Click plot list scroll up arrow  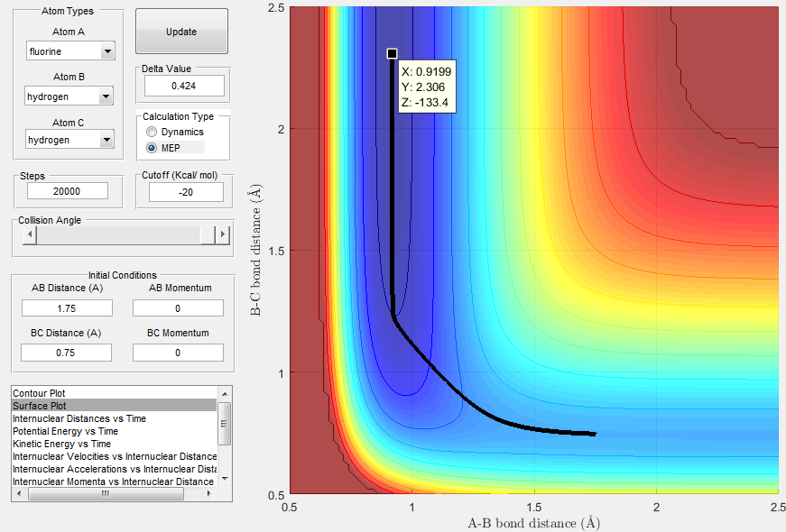click(x=225, y=394)
